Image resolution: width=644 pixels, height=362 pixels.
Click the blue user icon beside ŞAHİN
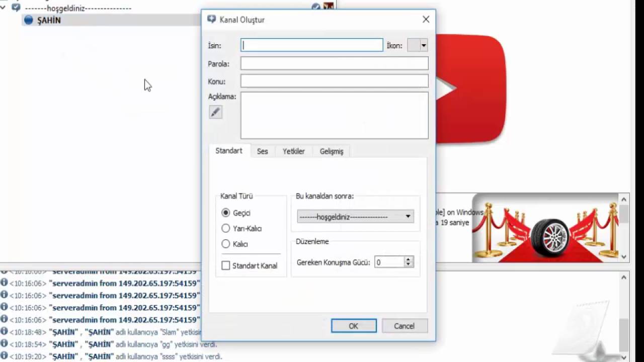(28, 20)
